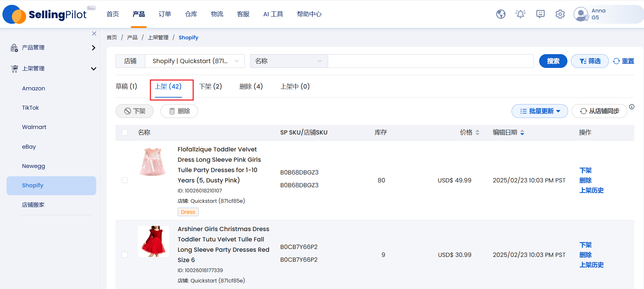Image resolution: width=644 pixels, height=289 pixels.
Task: Close the sidebar with X icon
Action: point(94,33)
